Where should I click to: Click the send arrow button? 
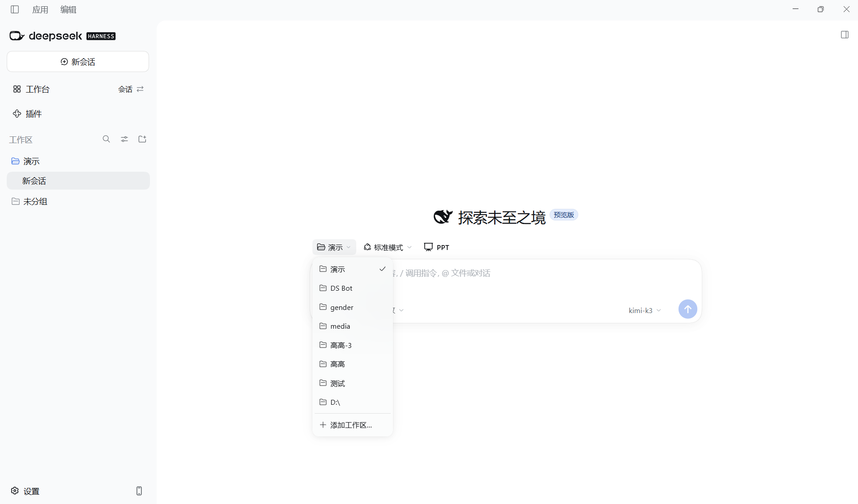point(687,309)
